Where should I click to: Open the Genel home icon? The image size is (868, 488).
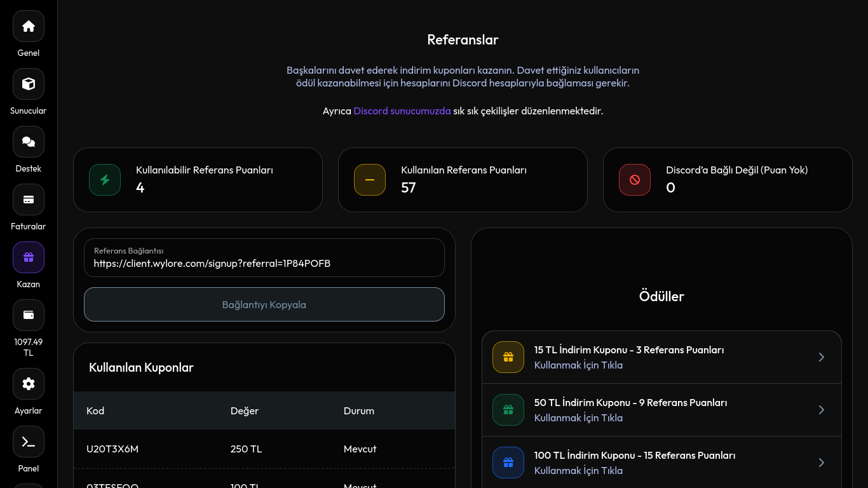[x=28, y=26]
